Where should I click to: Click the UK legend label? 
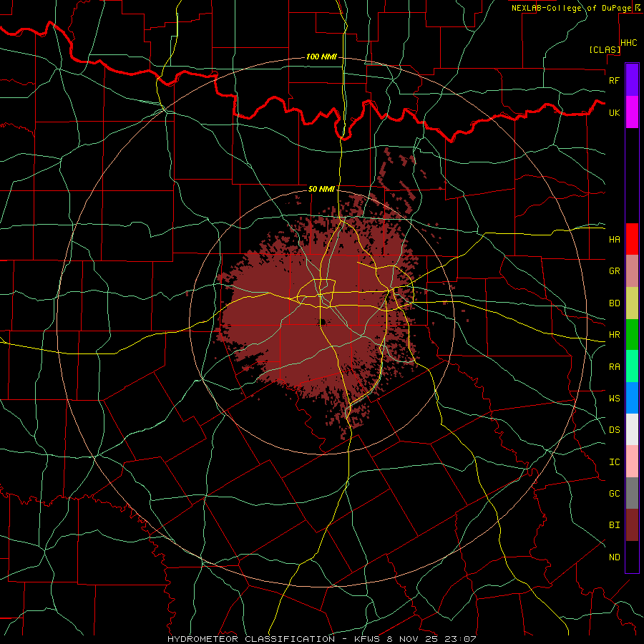615,112
